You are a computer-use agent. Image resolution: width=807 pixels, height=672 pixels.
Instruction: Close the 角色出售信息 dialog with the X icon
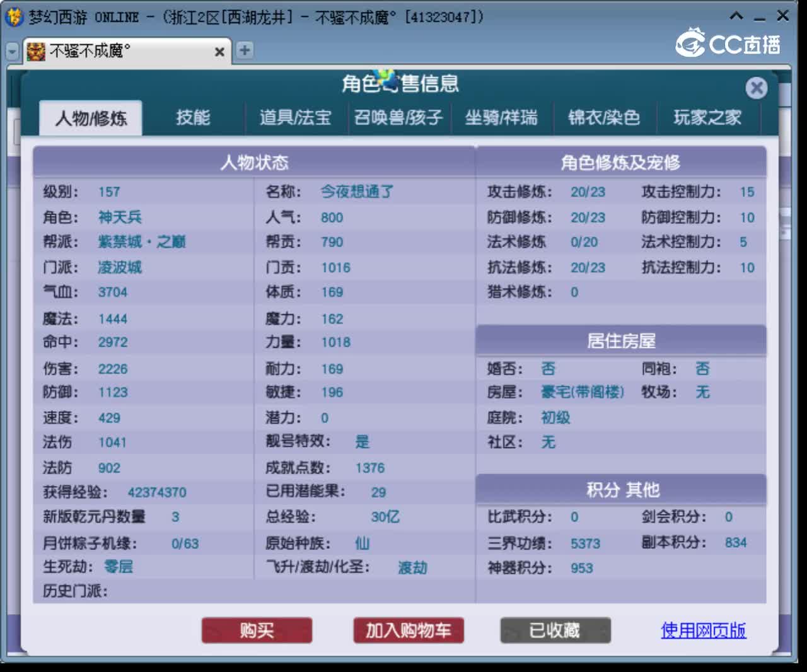(x=757, y=88)
